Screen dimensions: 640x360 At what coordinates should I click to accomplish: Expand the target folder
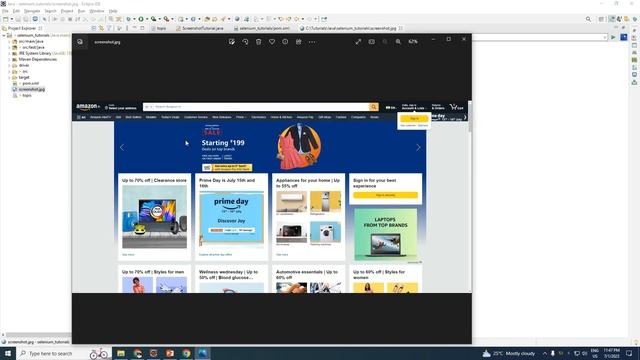click(x=9, y=77)
